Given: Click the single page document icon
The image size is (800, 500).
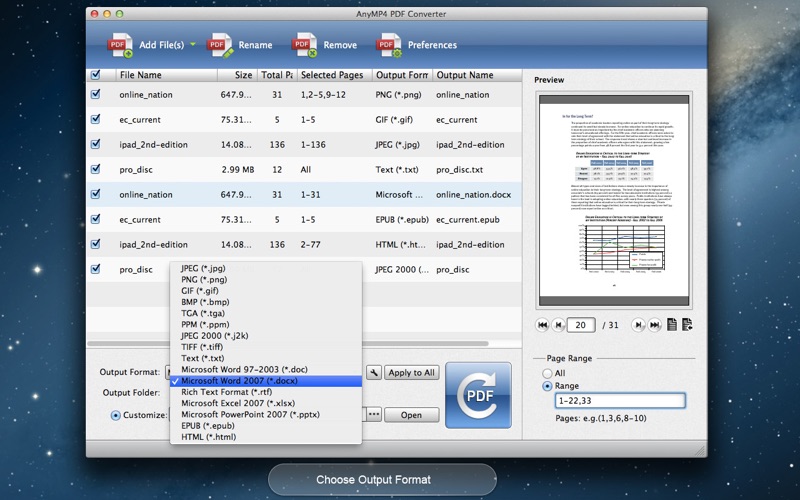Looking at the screenshot, I should point(672,324).
